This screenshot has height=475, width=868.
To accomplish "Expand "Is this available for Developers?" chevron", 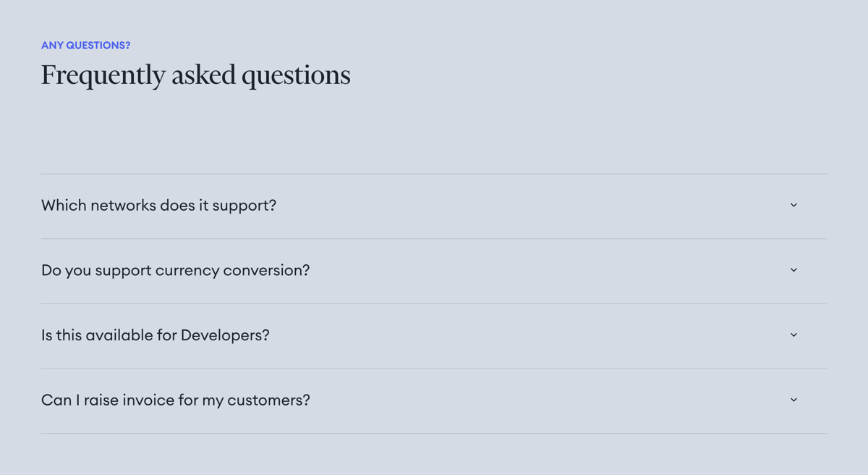I will (793, 335).
